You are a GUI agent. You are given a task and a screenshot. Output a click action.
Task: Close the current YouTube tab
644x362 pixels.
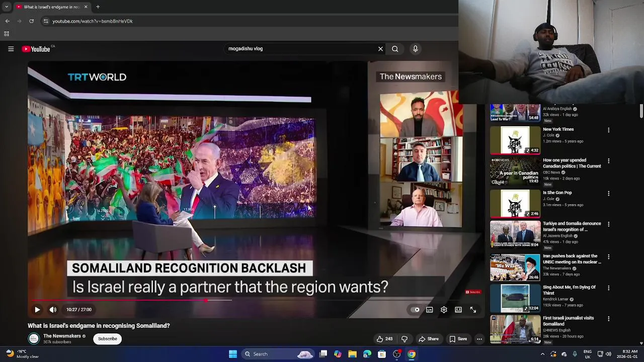click(x=86, y=7)
